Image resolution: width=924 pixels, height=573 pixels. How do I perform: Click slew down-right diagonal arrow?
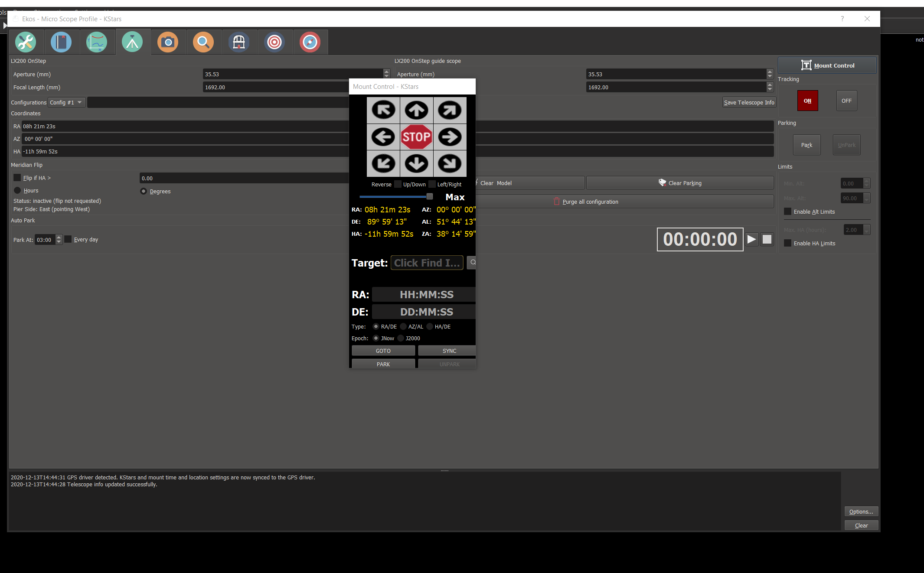click(x=450, y=163)
